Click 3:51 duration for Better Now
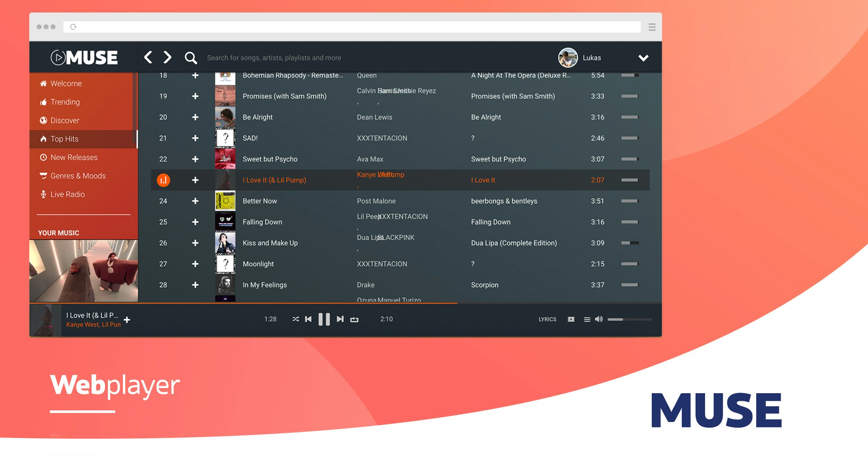868x456 pixels. point(597,201)
